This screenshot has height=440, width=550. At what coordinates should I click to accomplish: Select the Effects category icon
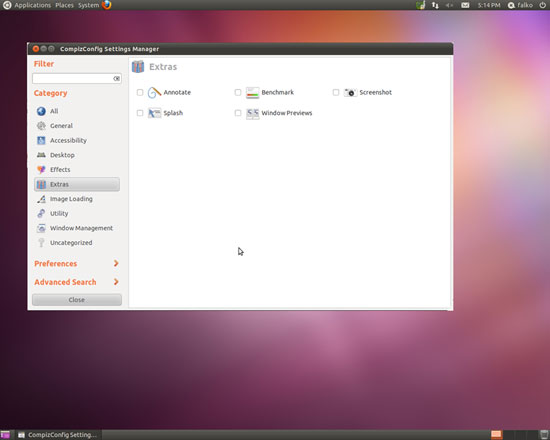41,170
